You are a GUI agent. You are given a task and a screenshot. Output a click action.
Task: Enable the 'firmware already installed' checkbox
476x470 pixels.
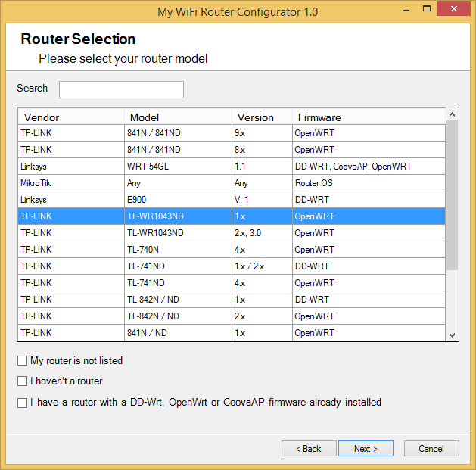(22, 403)
